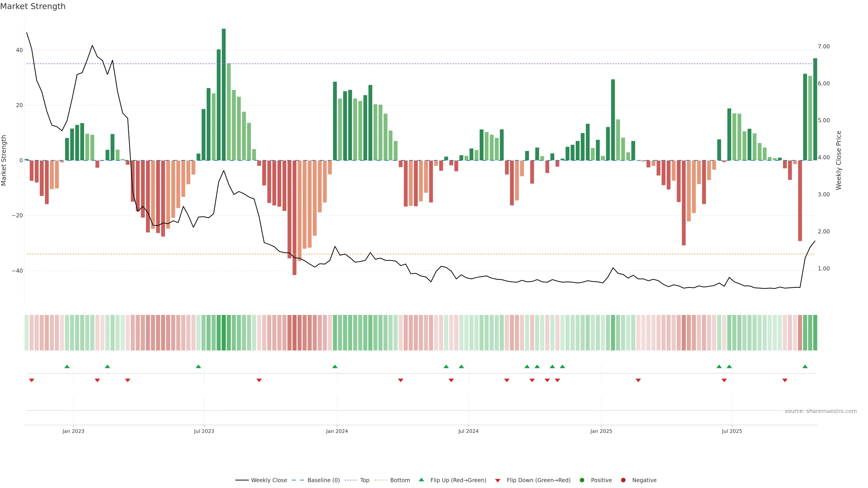Viewport: 868px width, 488px height.
Task: Click the first flip-down triangle on far left
Action: point(32,380)
